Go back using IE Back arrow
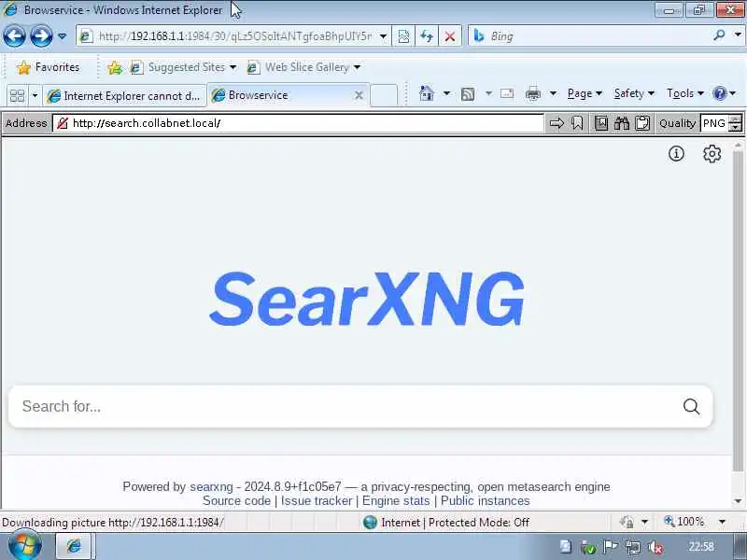Viewport: 747px width, 560px height. pos(14,35)
